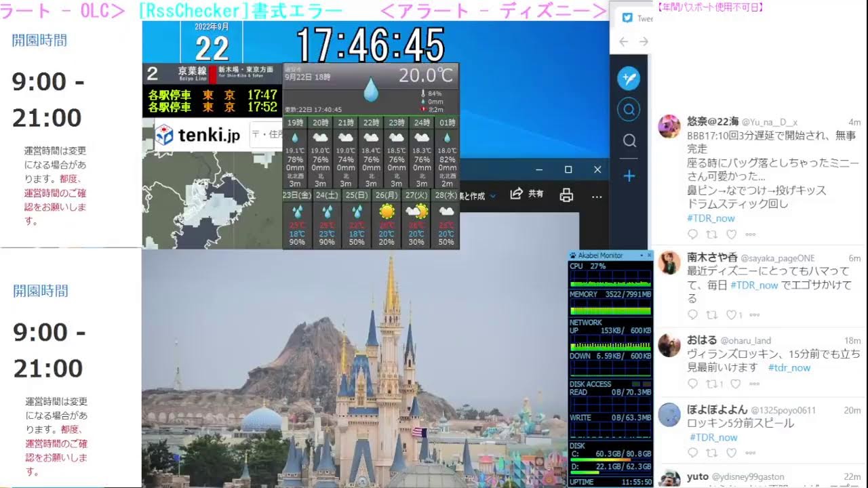Click the 17:52 train departure row

point(212,107)
